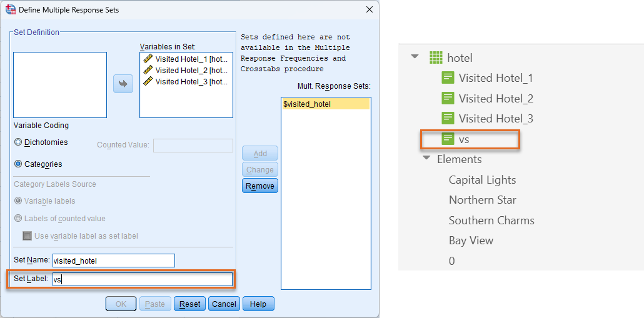Click the green icon beside Visited Hotel_2 in the tree
Viewport: 644px width, 318px height.
[x=448, y=98]
